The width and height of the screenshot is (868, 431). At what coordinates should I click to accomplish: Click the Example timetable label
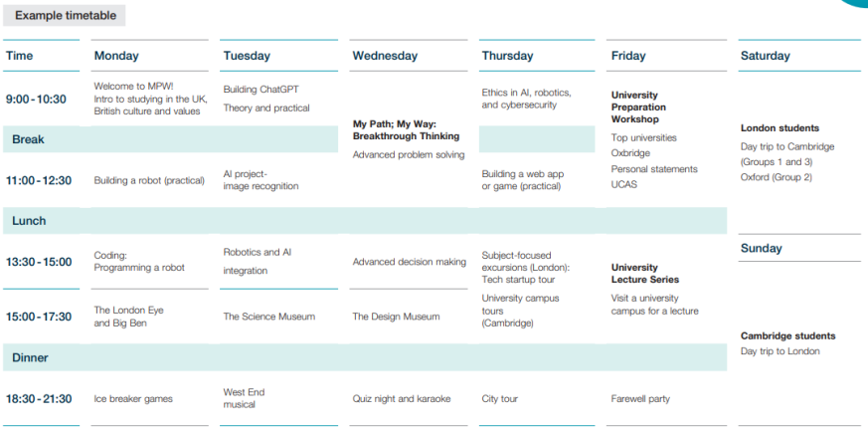click(x=66, y=16)
